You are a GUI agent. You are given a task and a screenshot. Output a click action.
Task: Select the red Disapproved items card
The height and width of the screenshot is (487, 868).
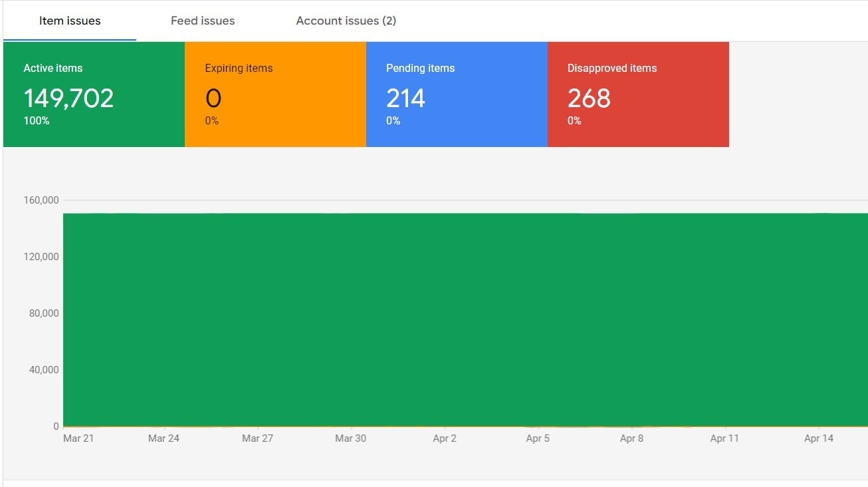(x=638, y=94)
